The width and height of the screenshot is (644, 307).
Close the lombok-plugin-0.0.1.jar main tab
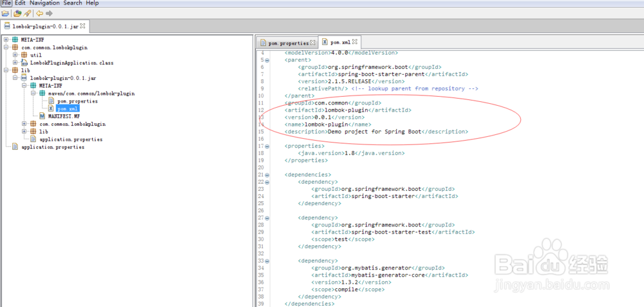(82, 26)
